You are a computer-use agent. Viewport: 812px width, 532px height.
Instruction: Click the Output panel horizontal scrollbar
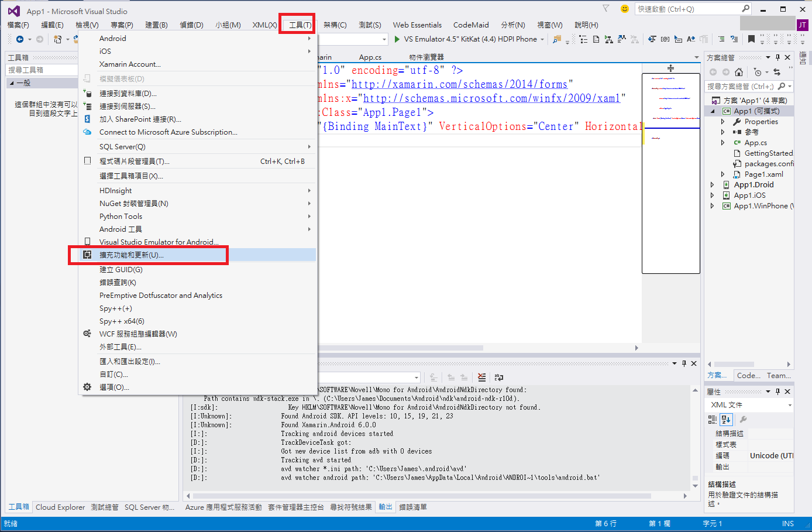pos(436,496)
